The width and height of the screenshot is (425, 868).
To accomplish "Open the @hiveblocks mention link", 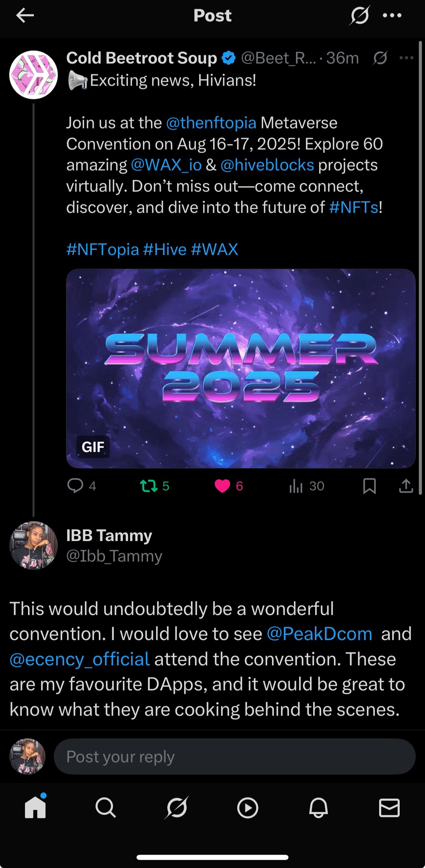I will pyautogui.click(x=267, y=165).
